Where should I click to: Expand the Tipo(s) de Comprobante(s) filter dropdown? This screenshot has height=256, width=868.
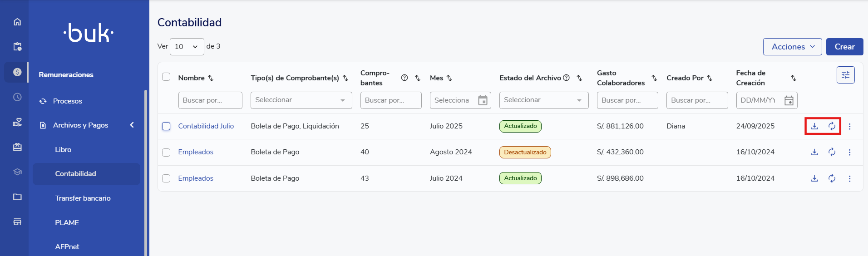tap(301, 100)
